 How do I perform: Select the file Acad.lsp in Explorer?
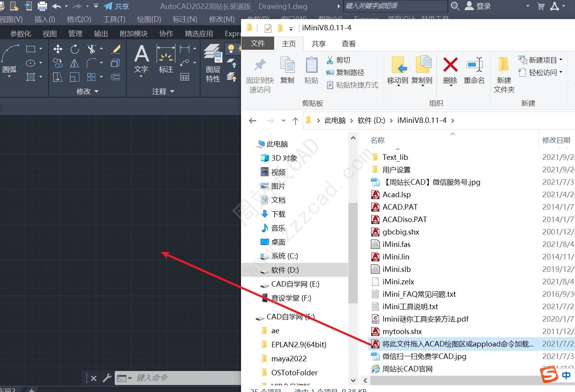point(396,194)
